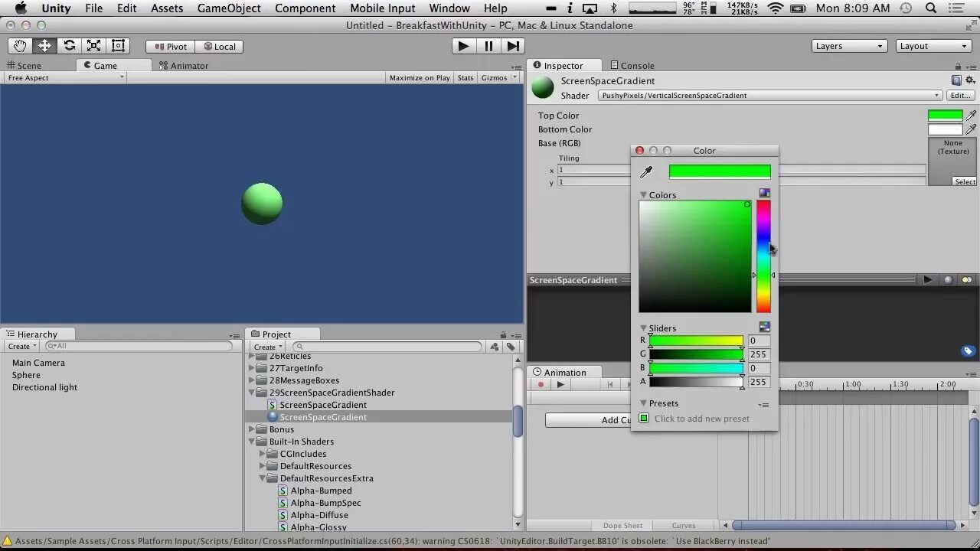The height and width of the screenshot is (551, 980).
Task: Open the Layers dropdown
Action: click(x=849, y=46)
